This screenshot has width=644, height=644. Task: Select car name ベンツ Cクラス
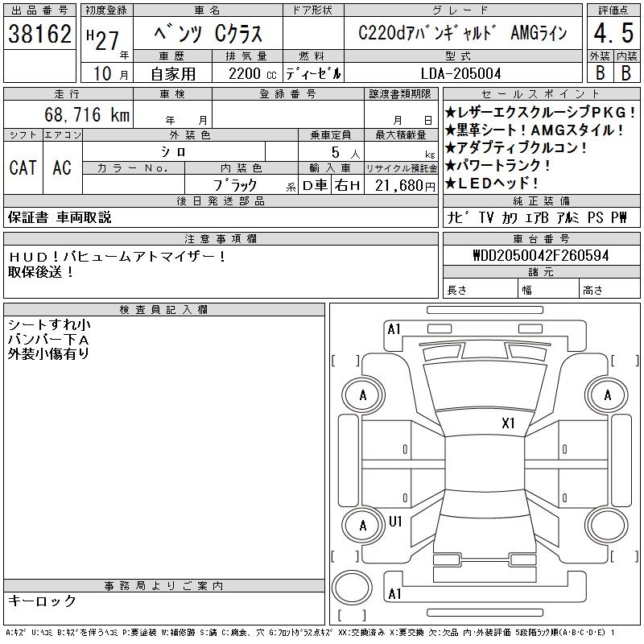coord(208,33)
